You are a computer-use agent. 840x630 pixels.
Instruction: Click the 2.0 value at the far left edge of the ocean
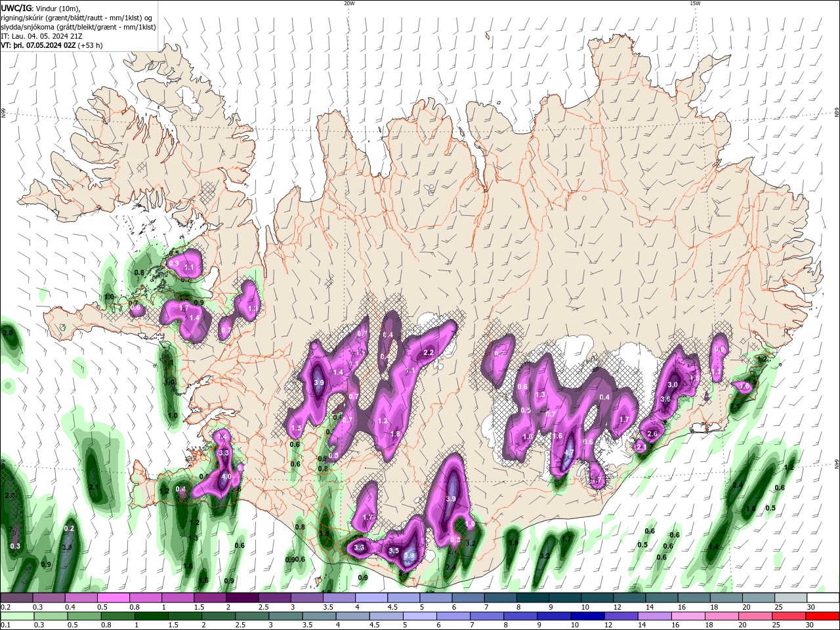[8, 333]
